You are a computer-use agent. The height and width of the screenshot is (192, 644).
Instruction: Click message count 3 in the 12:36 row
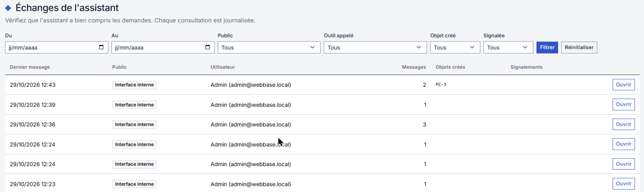(x=425, y=124)
